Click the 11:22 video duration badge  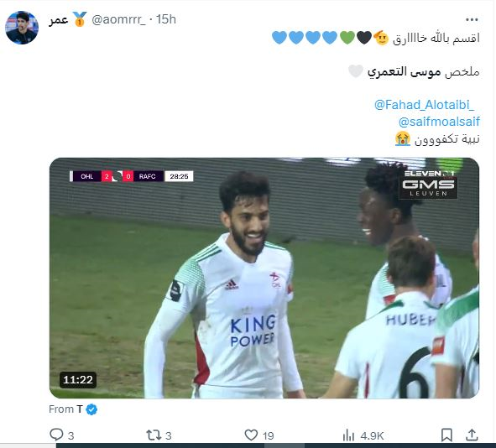click(78, 379)
